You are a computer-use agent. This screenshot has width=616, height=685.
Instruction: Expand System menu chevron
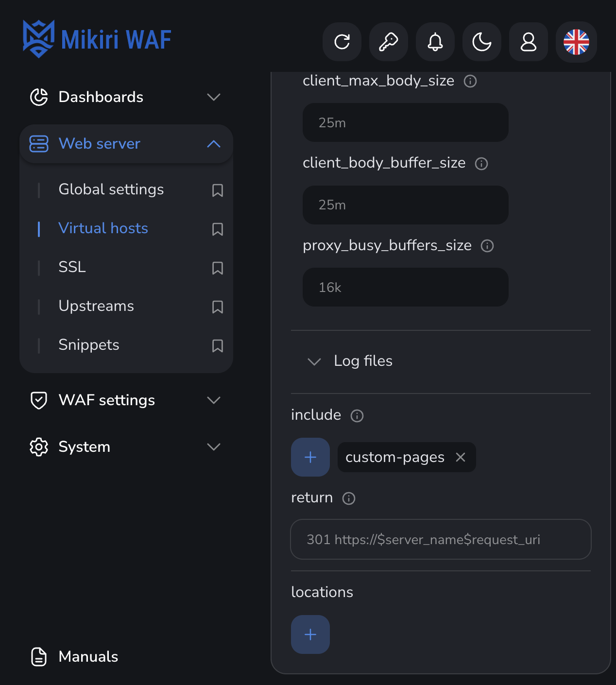point(214,447)
